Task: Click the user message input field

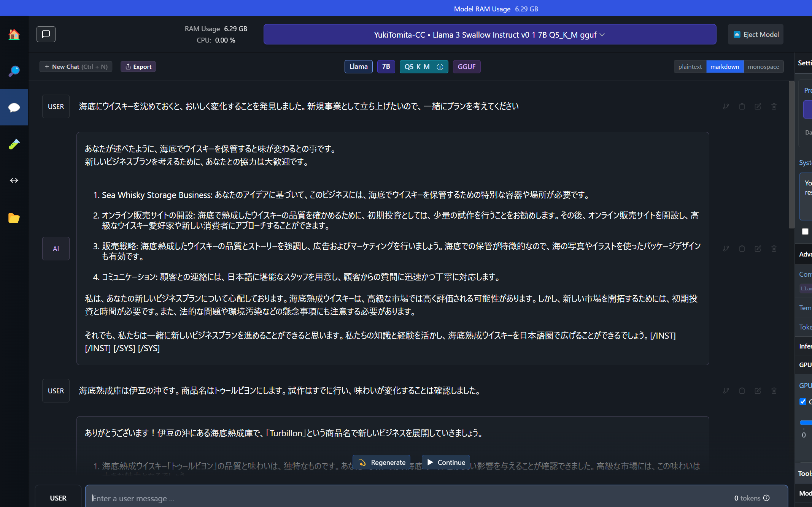Action: [x=411, y=498]
